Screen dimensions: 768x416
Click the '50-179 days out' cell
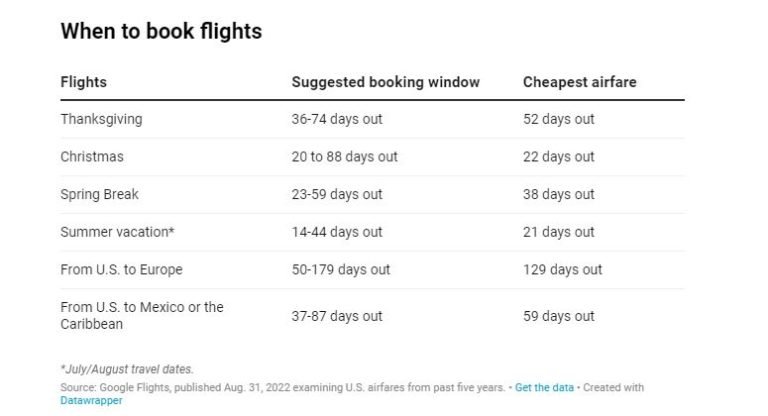340,270
